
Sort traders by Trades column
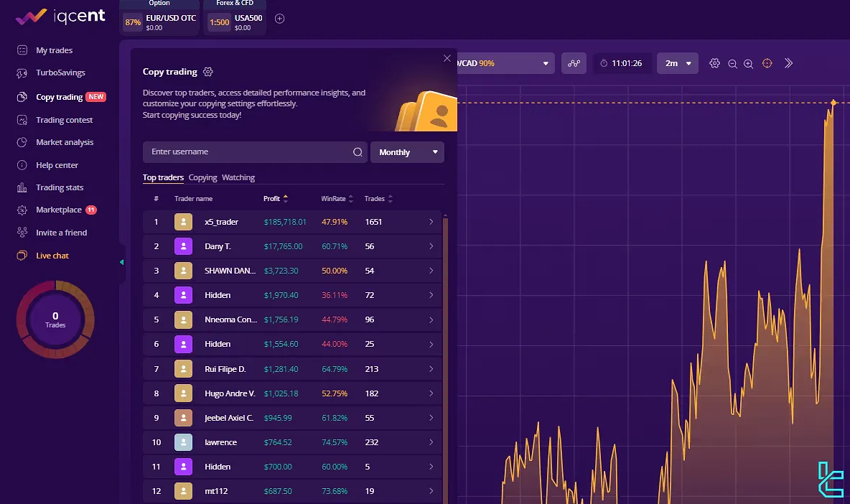378,199
